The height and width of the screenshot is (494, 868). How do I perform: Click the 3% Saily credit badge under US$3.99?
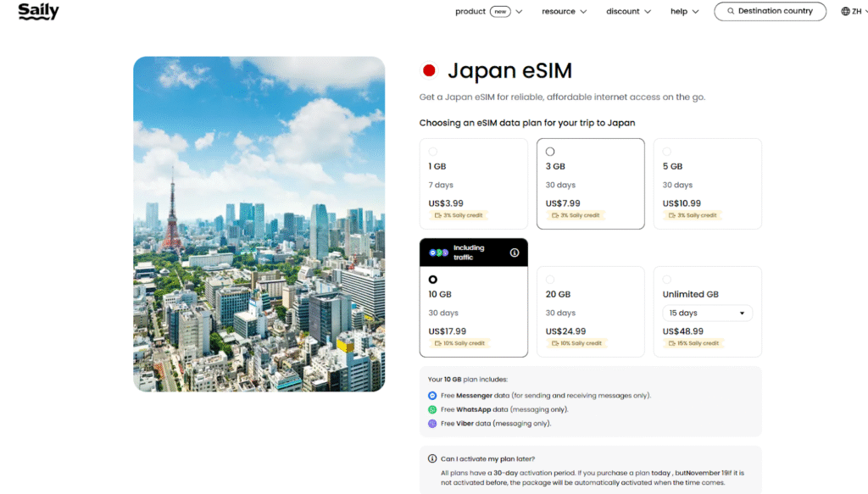click(459, 215)
